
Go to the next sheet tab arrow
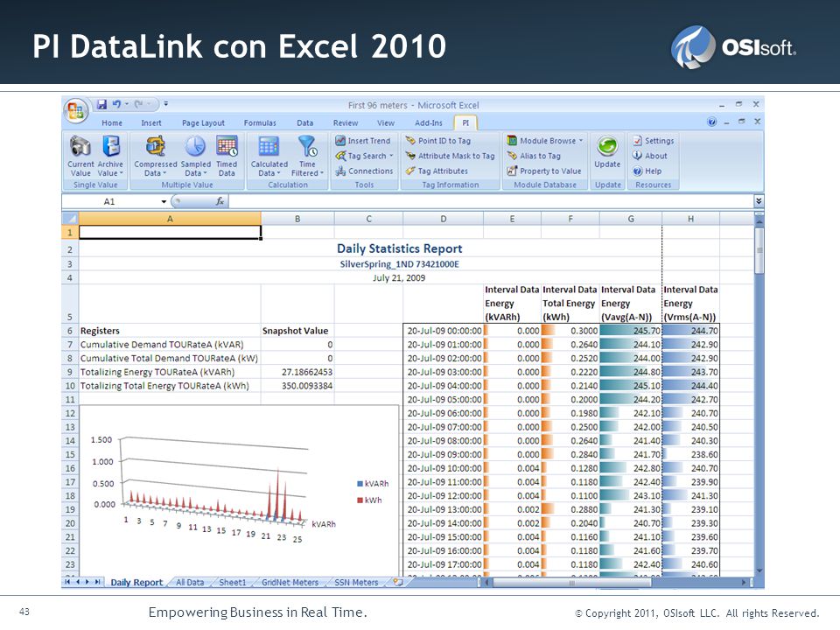[x=87, y=582]
